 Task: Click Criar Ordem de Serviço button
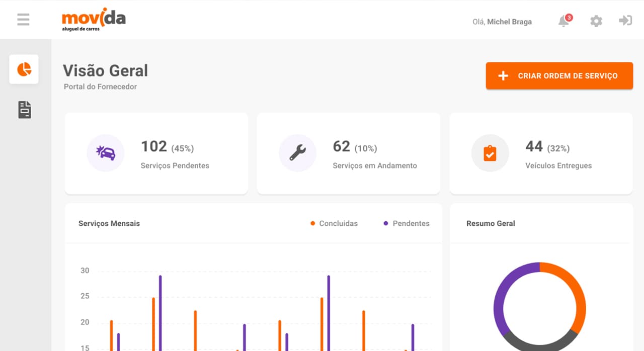[x=559, y=76]
